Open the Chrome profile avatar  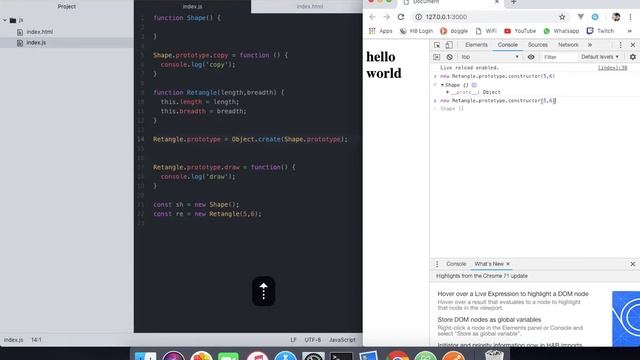click(x=616, y=17)
